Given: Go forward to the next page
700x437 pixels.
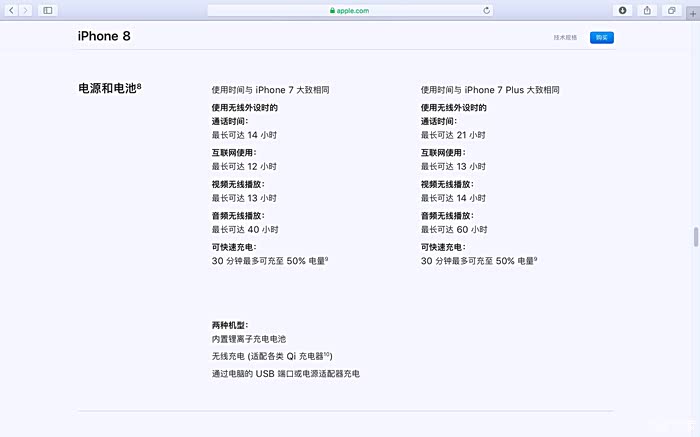Looking at the screenshot, I should [25, 10].
